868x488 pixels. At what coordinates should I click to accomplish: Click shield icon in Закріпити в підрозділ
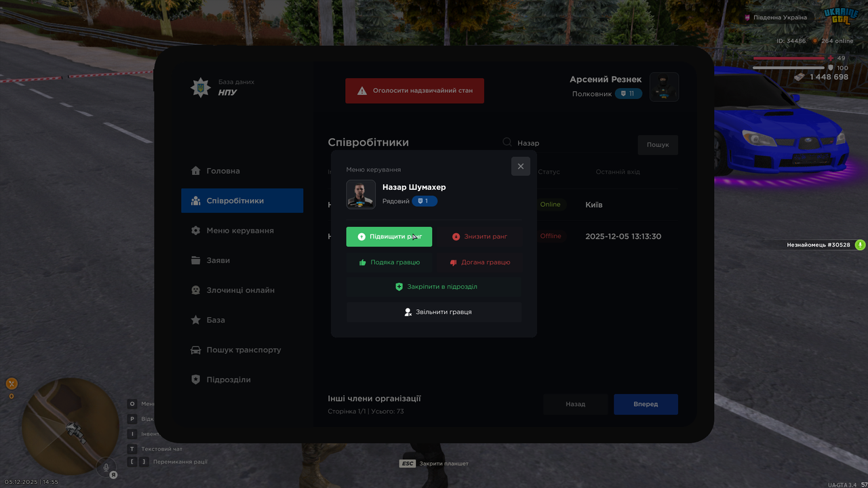[x=399, y=287]
